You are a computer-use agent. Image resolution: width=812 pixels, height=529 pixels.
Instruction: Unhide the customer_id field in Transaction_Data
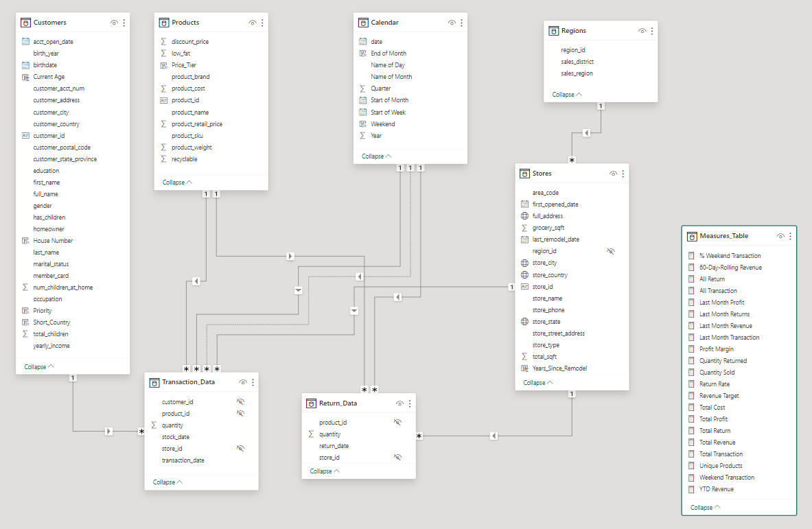[240, 402]
